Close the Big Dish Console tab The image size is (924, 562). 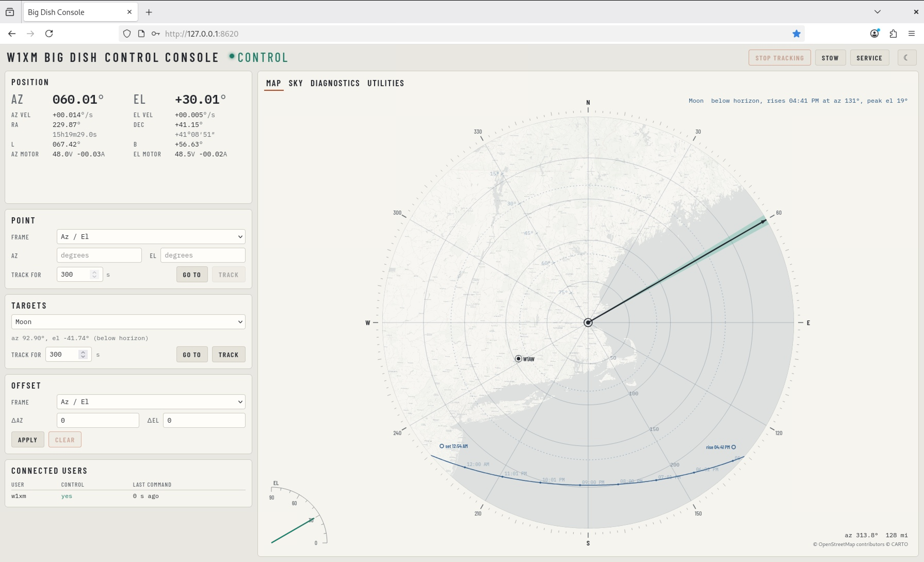(x=129, y=12)
